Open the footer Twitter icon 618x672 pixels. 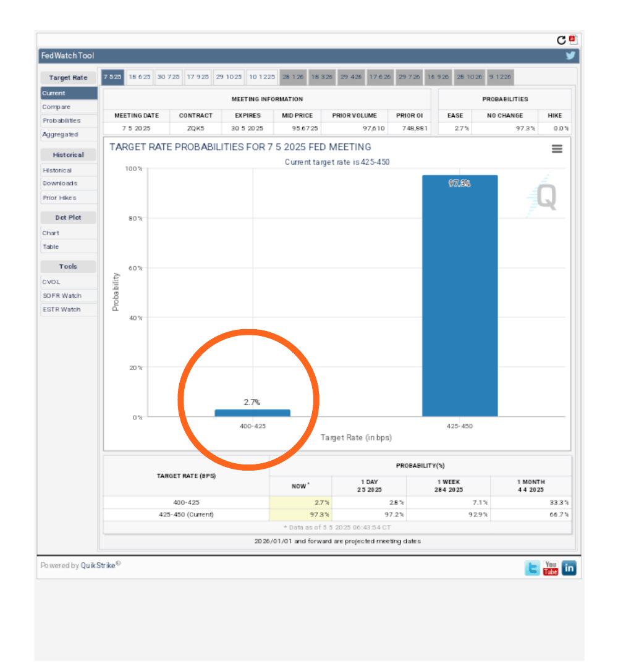point(531,568)
